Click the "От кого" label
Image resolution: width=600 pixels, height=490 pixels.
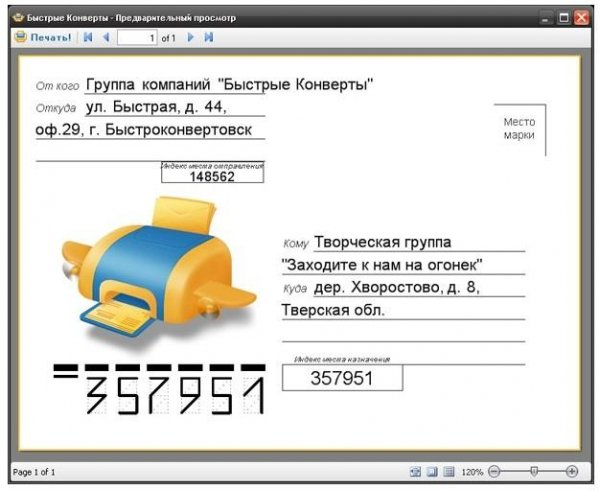coord(57,86)
